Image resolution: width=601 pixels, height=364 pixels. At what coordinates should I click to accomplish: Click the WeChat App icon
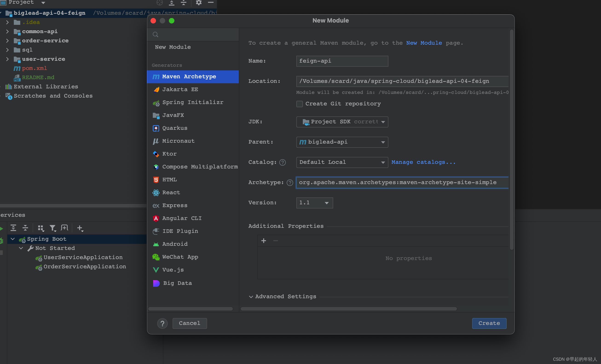(156, 257)
